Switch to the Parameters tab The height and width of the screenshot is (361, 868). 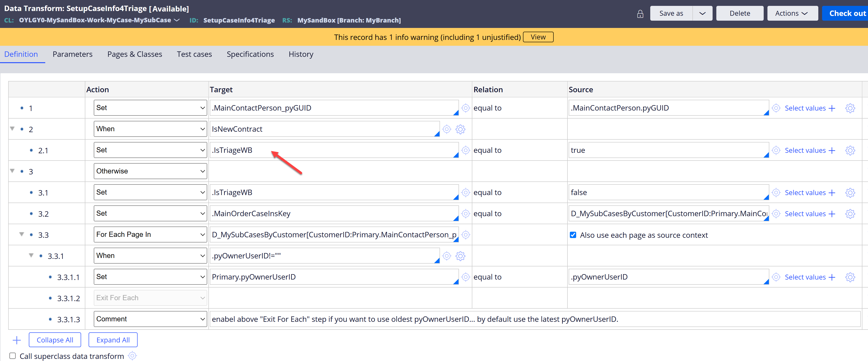click(x=72, y=54)
